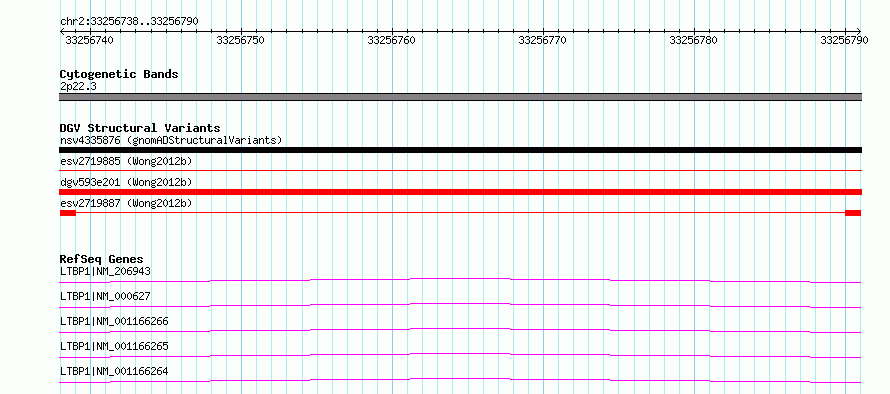Click the nsv4335876 gnomAD structural variant label
The width and height of the screenshot is (890, 394).
(x=171, y=140)
